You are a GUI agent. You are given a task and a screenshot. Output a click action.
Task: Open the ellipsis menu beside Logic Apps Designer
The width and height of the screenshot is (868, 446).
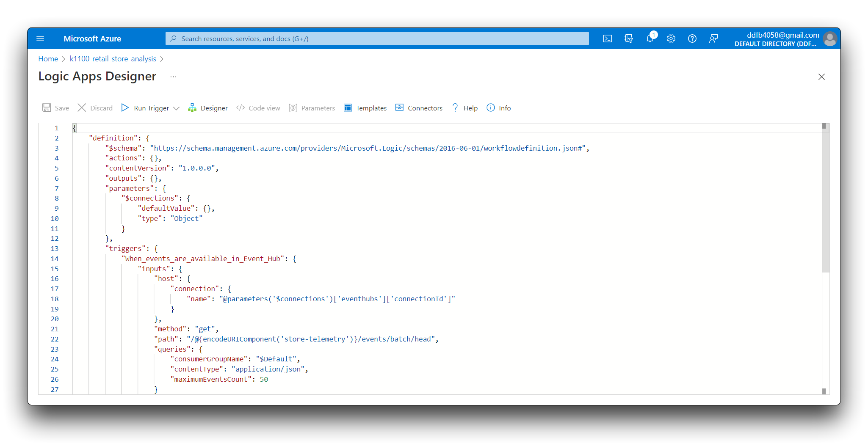click(x=173, y=77)
